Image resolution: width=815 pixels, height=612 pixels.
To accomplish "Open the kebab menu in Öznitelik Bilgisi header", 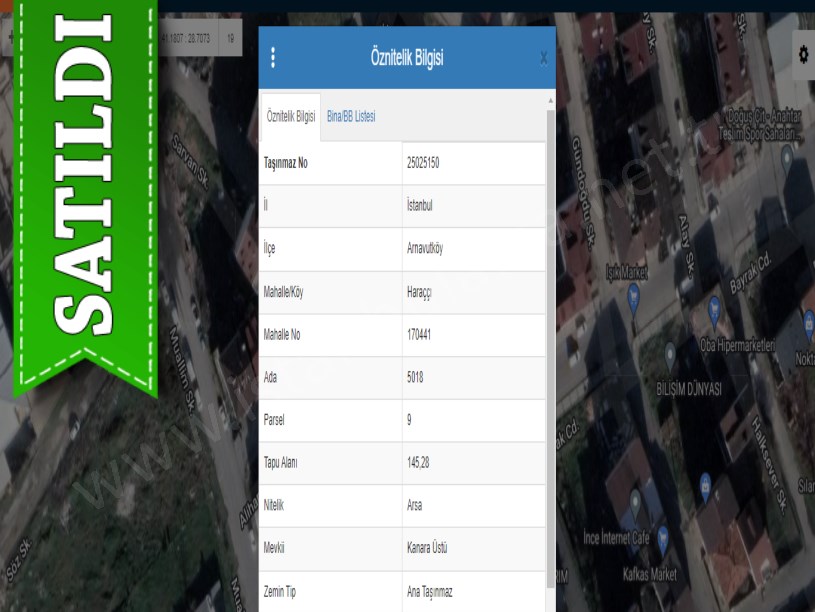I will [273, 58].
